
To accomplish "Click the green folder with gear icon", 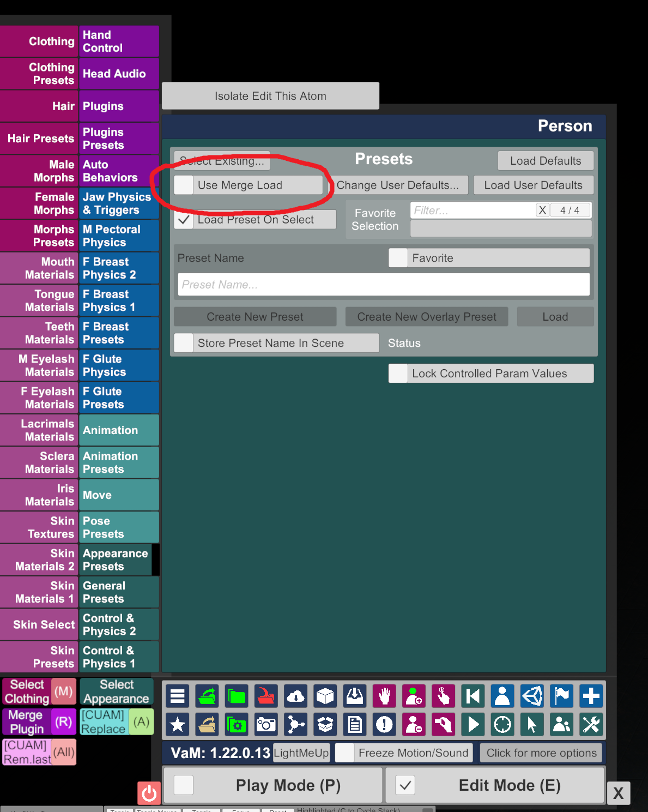I will coord(237,724).
